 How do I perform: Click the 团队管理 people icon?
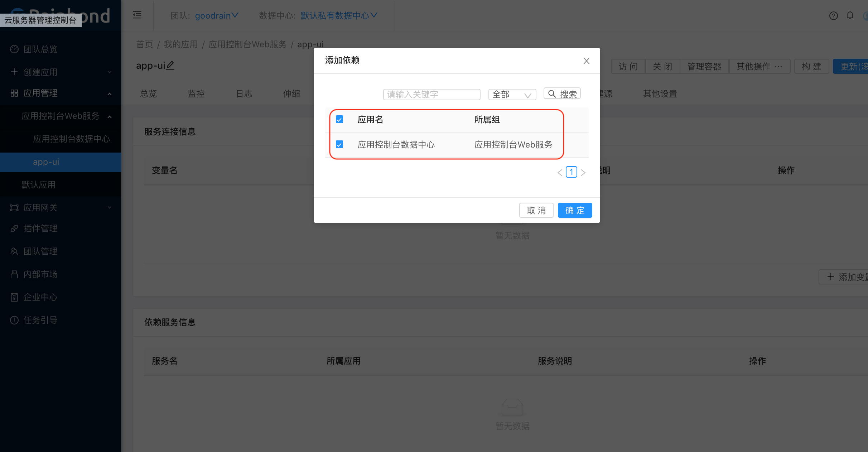point(14,251)
